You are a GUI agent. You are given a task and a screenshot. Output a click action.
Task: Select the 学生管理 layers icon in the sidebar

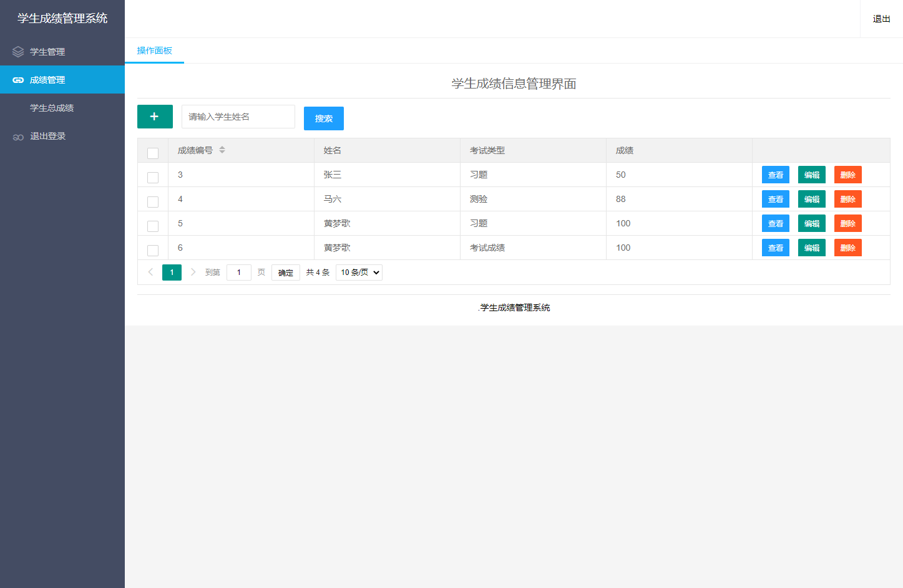click(x=18, y=51)
